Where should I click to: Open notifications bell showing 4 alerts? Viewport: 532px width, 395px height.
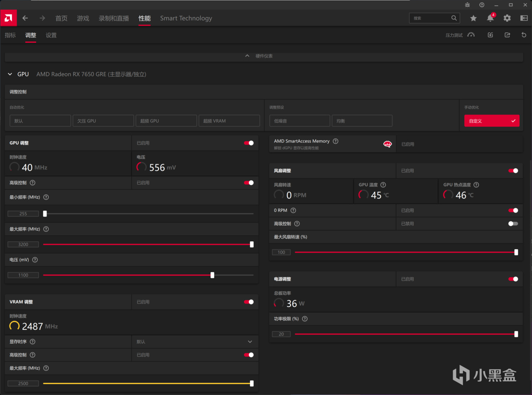click(490, 18)
